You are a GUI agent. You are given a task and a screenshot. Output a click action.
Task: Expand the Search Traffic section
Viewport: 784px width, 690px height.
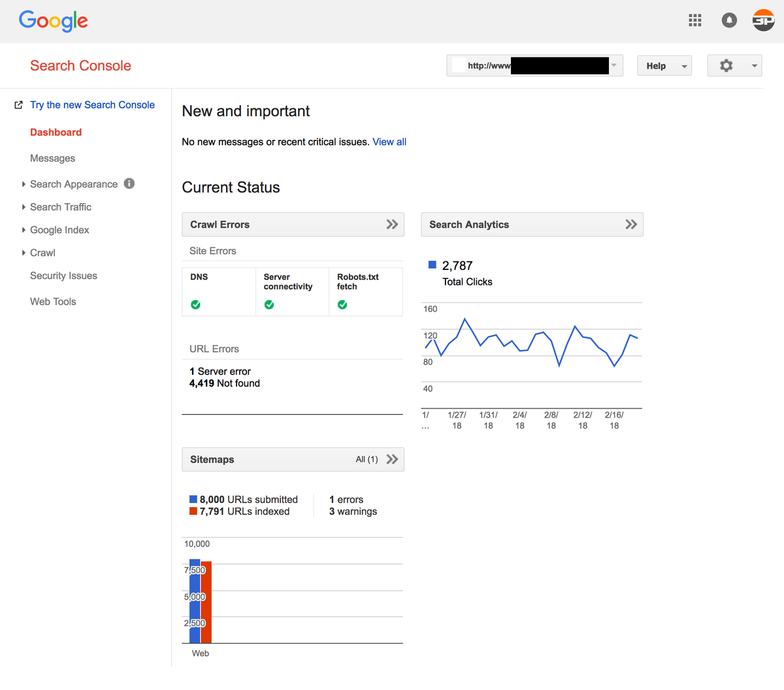click(x=24, y=207)
